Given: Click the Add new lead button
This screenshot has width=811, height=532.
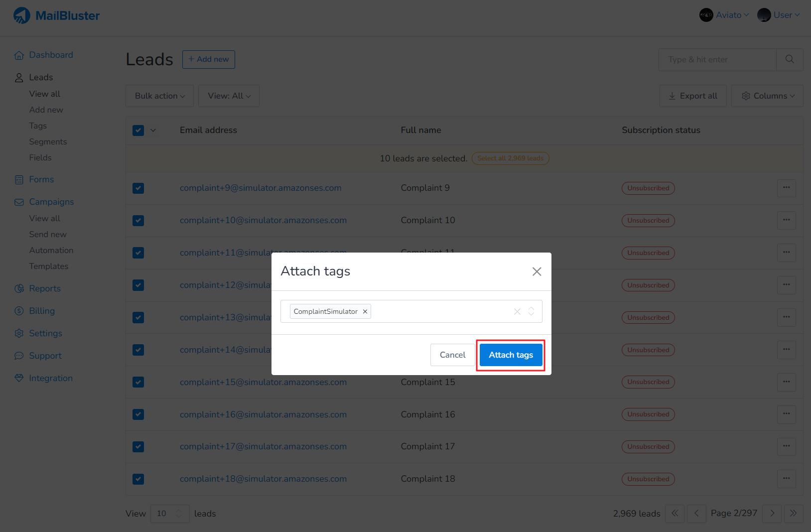Looking at the screenshot, I should 209,59.
